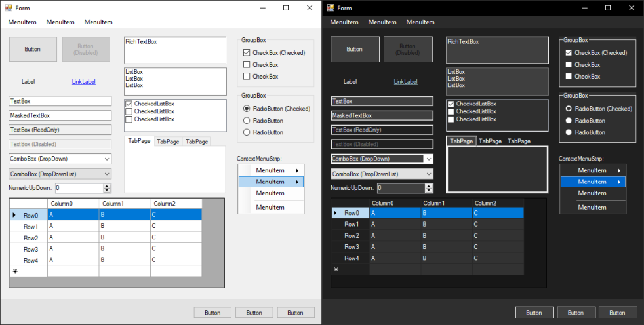
Task: Select Row3 header in dark window grid
Action: tap(350, 246)
